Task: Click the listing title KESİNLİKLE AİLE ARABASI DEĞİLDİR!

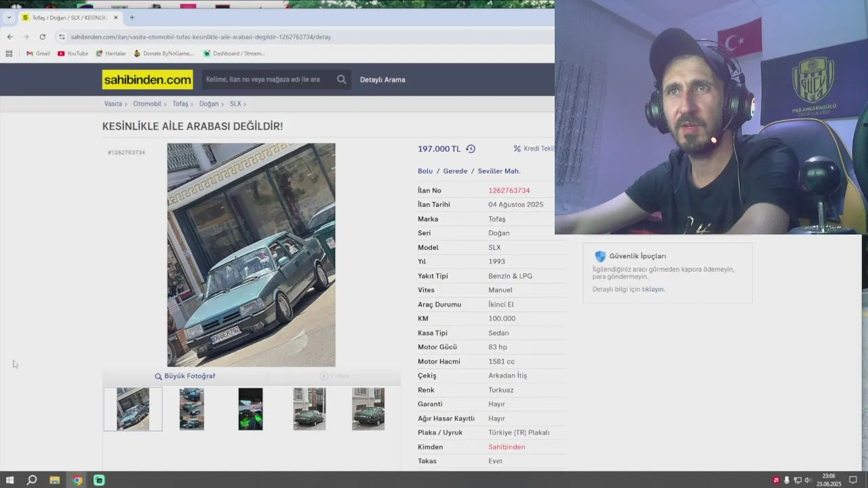Action: pyautogui.click(x=193, y=126)
